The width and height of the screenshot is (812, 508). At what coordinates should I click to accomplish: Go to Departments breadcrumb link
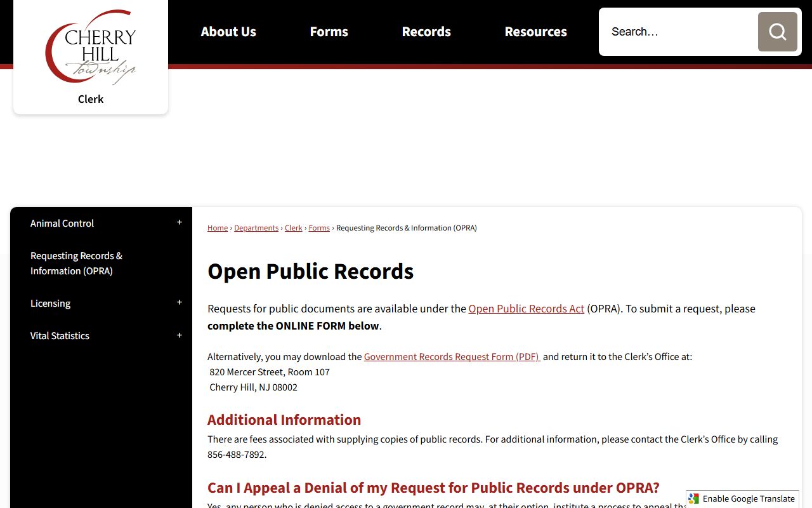click(x=256, y=228)
